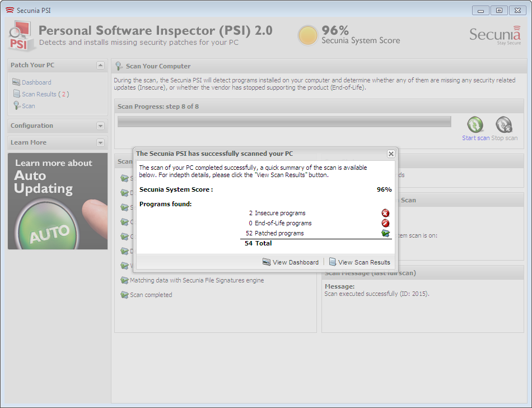Click the View Dashboard button icon
Image resolution: width=532 pixels, height=408 pixels.
click(x=267, y=262)
